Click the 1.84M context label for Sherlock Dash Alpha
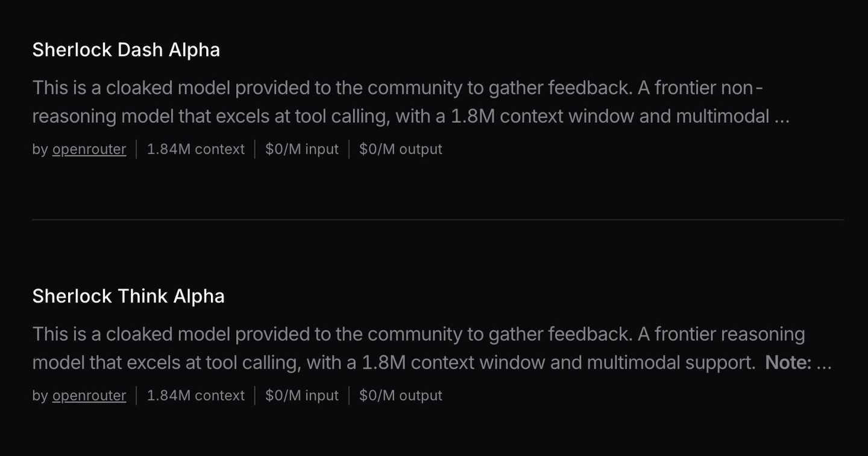Screen dimensions: 868x456 [x=196, y=149]
